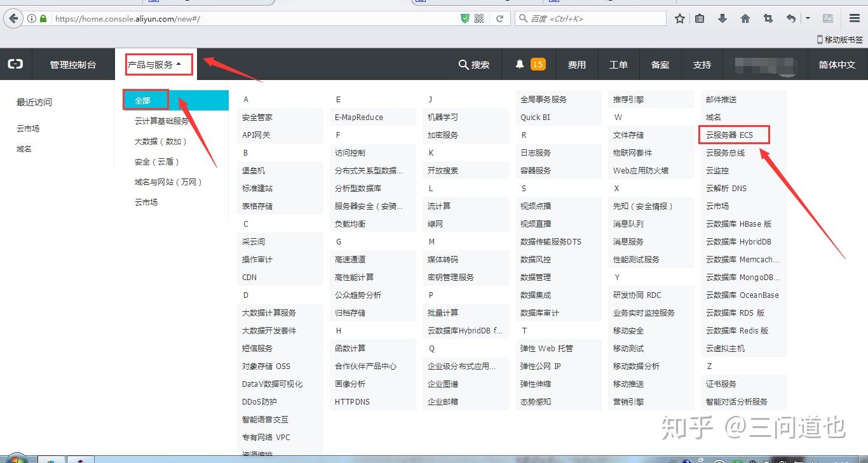Click the Aliyun logo icon

pos(15,64)
